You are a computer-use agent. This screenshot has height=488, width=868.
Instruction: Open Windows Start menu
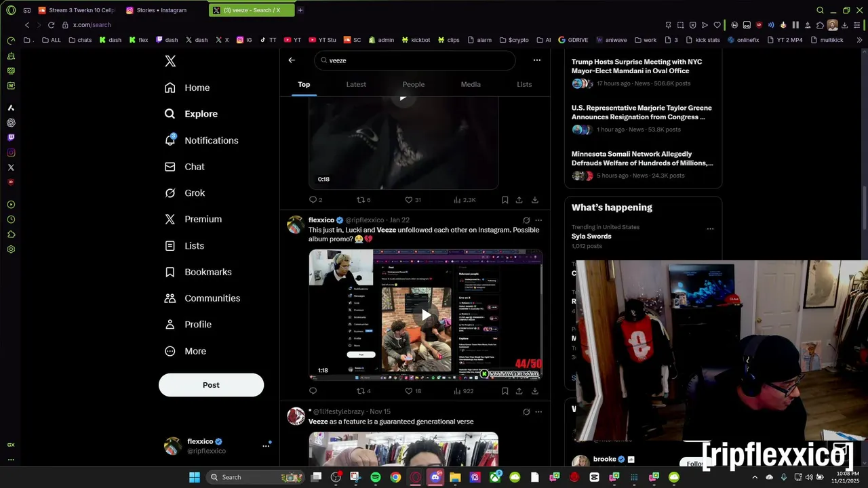click(195, 477)
